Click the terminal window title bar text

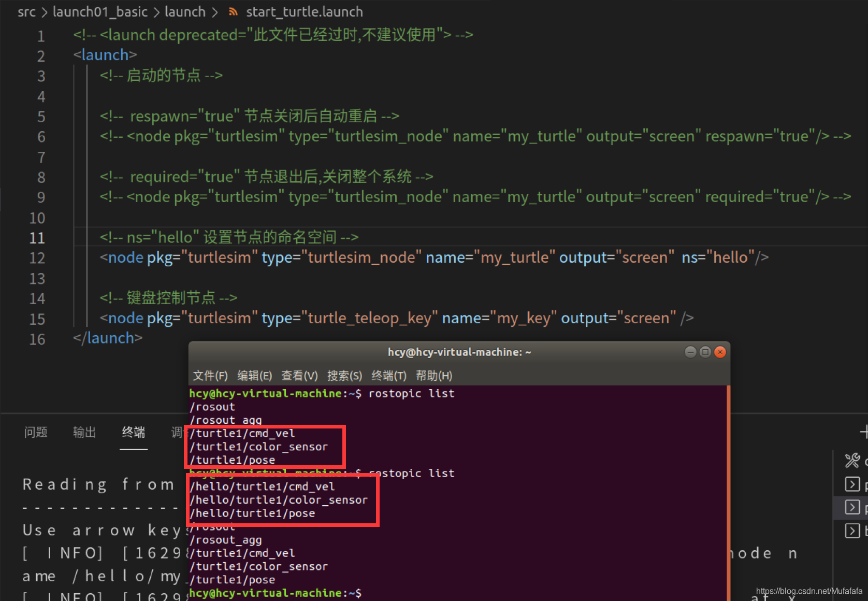click(459, 352)
